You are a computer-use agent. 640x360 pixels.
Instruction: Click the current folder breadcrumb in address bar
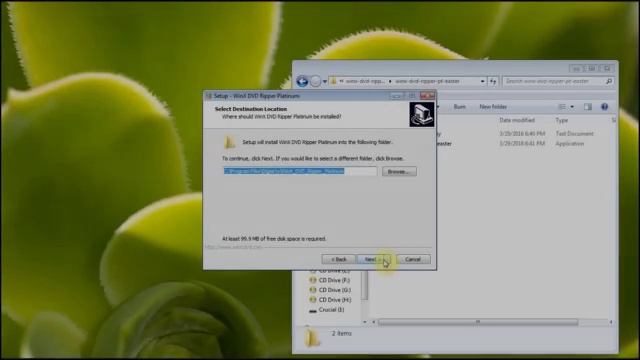pos(427,81)
